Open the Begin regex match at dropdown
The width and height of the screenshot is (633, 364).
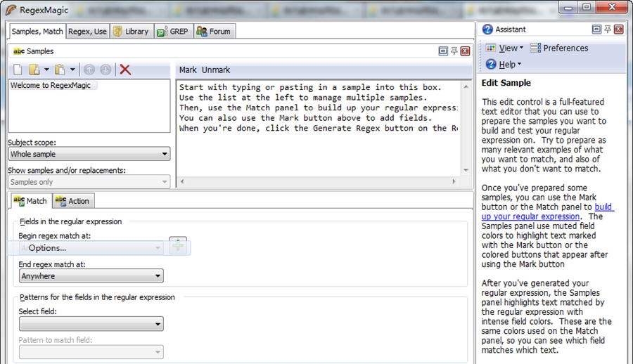91,248
